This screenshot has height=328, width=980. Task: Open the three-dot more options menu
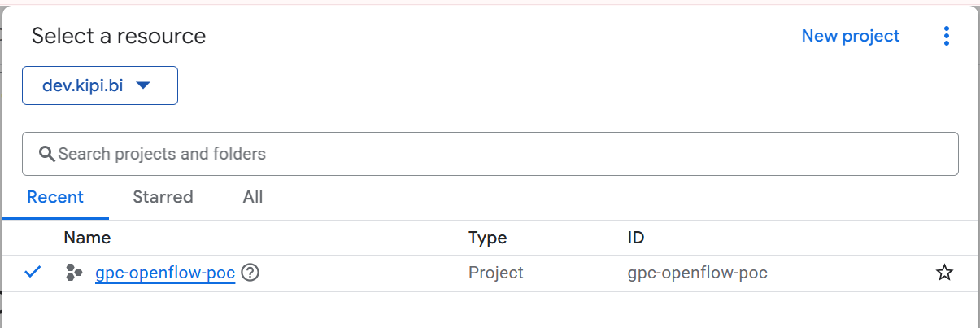(946, 36)
